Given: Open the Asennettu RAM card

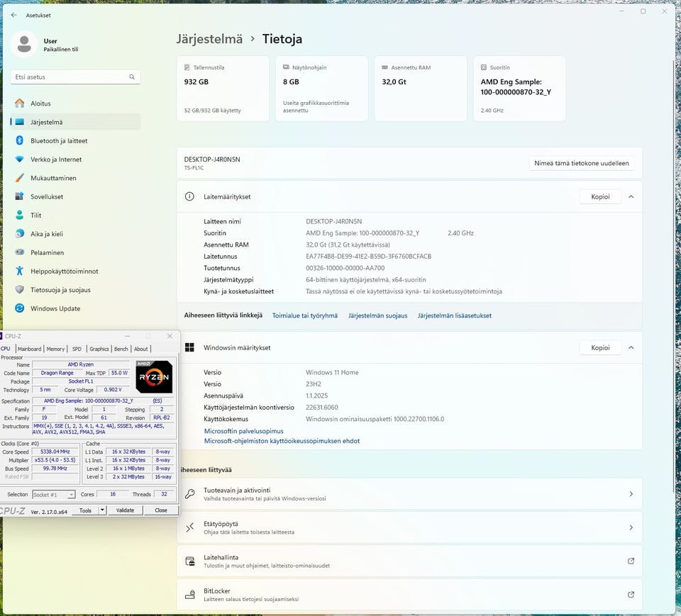Looking at the screenshot, I should [421, 88].
